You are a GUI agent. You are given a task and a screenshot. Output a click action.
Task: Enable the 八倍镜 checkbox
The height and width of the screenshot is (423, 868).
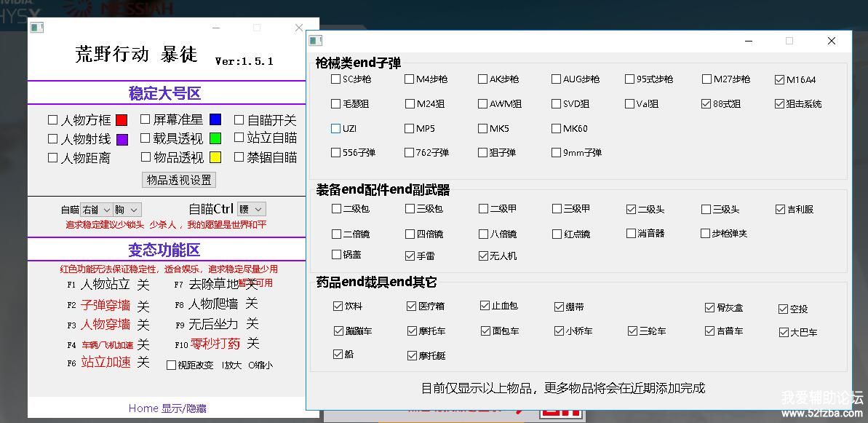483,234
